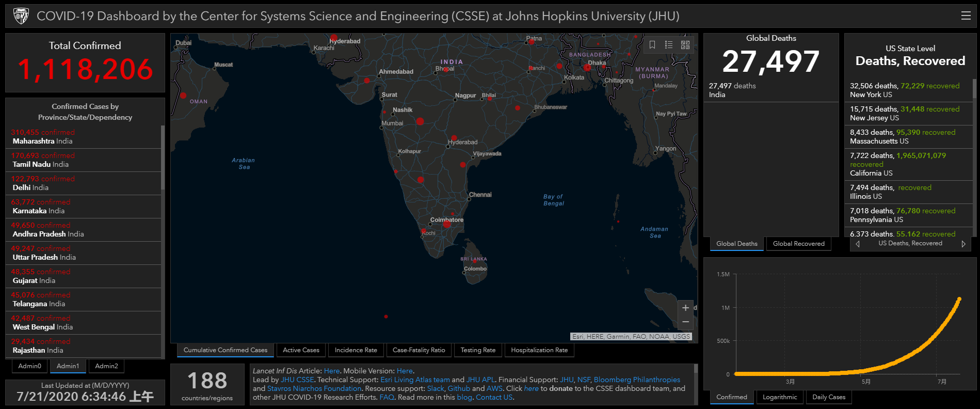
Task: Select Telangana India row
Action: point(84,300)
